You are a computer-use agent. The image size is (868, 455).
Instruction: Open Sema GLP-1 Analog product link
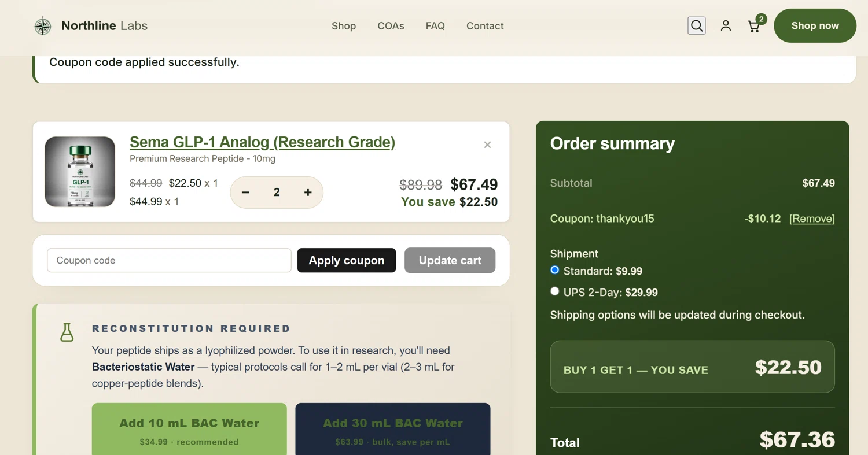(x=262, y=142)
